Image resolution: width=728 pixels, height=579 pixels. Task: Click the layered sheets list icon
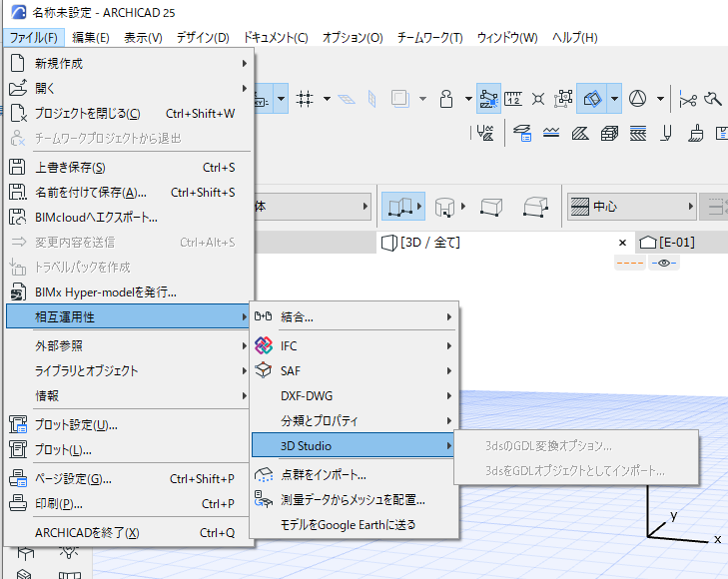tap(522, 133)
